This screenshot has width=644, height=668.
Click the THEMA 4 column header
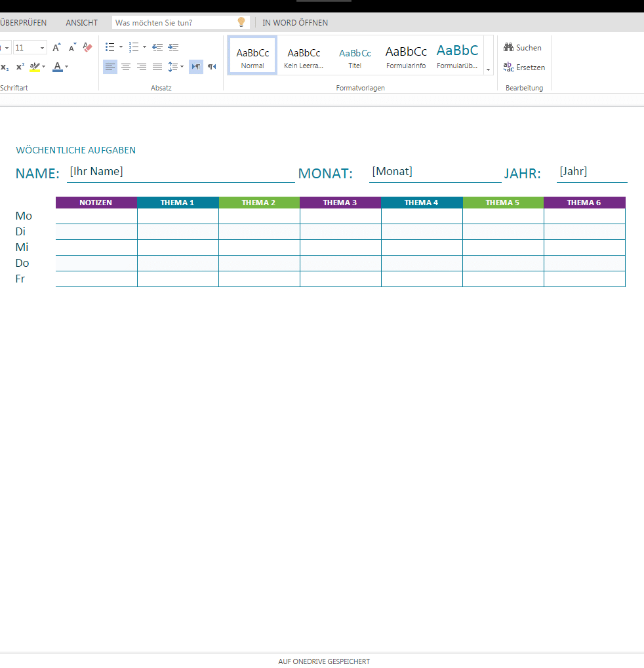[422, 203]
